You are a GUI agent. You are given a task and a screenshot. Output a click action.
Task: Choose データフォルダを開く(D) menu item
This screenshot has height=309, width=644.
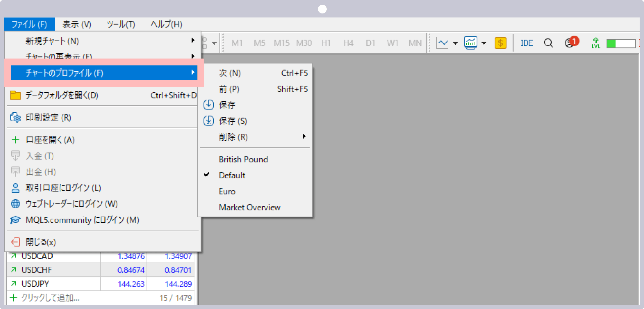pyautogui.click(x=103, y=95)
